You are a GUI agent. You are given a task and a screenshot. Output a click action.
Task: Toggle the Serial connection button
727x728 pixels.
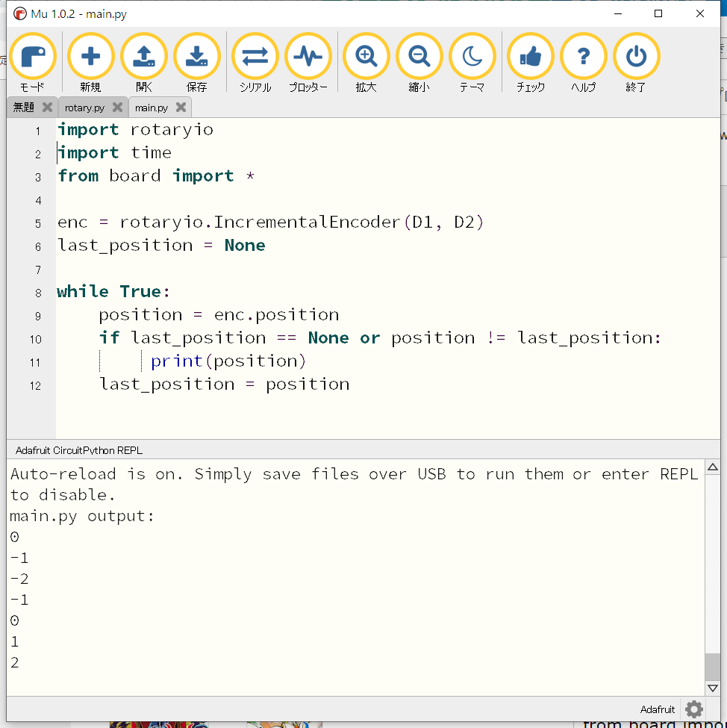click(x=255, y=57)
